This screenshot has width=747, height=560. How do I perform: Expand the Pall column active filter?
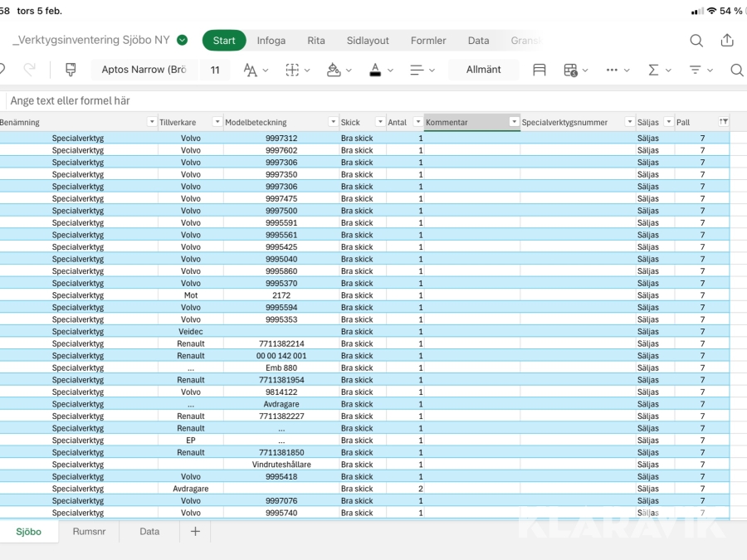tap(724, 122)
